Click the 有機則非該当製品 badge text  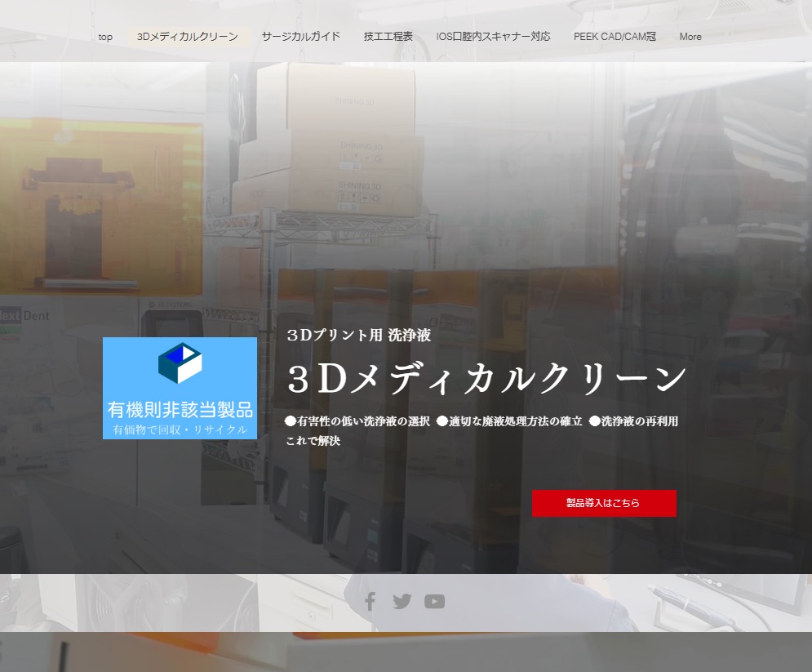click(180, 409)
